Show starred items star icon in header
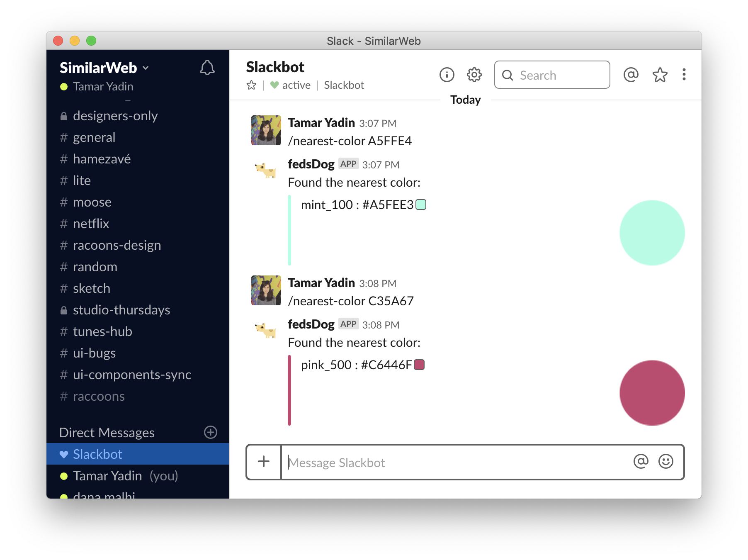 pyautogui.click(x=660, y=75)
